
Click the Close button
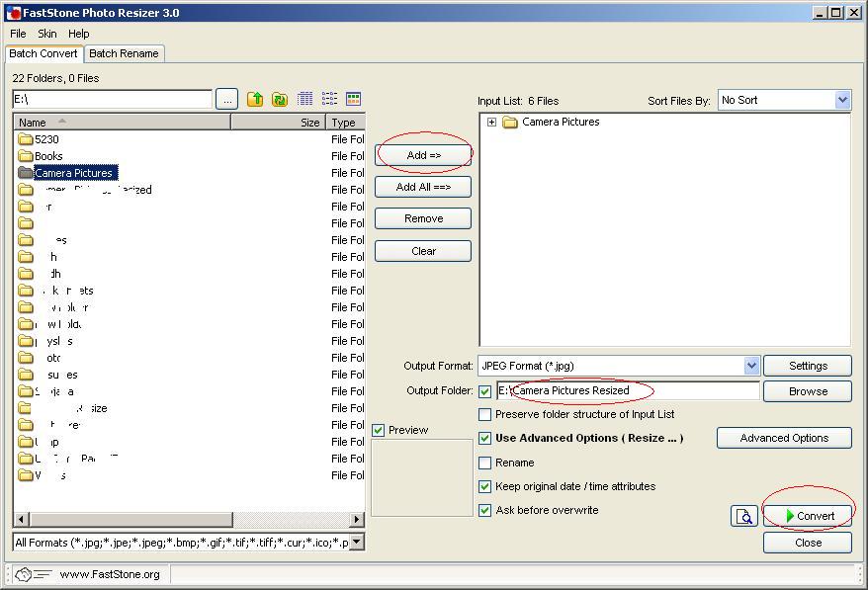coord(808,543)
